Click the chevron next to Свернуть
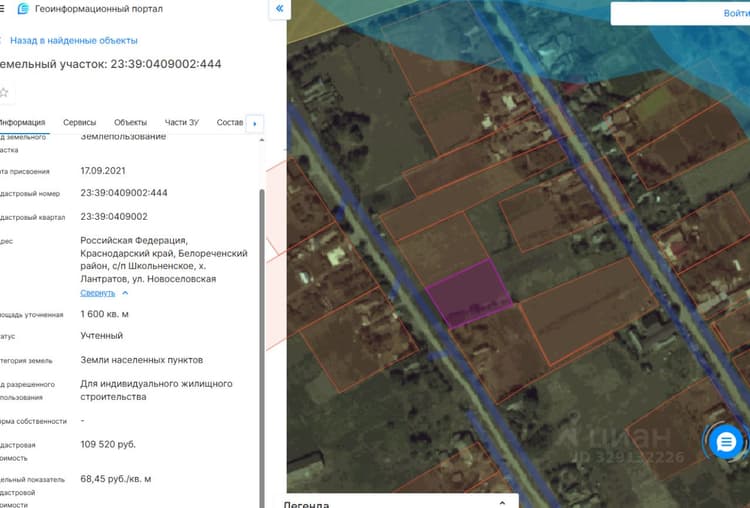 pyautogui.click(x=125, y=293)
